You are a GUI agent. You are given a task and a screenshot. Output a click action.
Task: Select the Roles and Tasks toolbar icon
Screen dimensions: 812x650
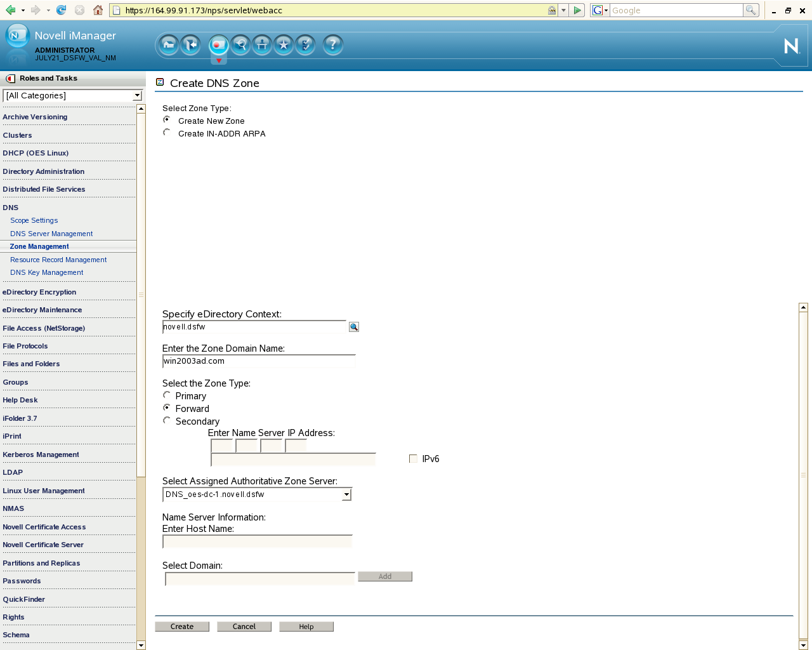(219, 44)
